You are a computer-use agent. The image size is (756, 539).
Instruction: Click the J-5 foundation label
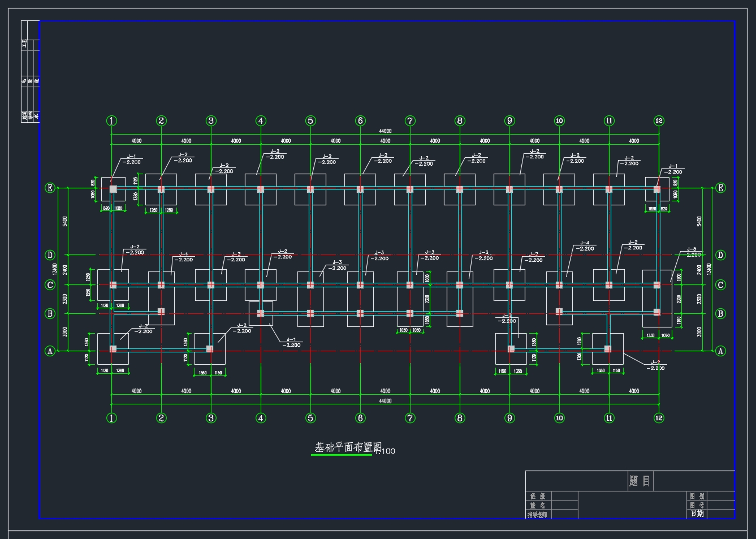[692, 249]
